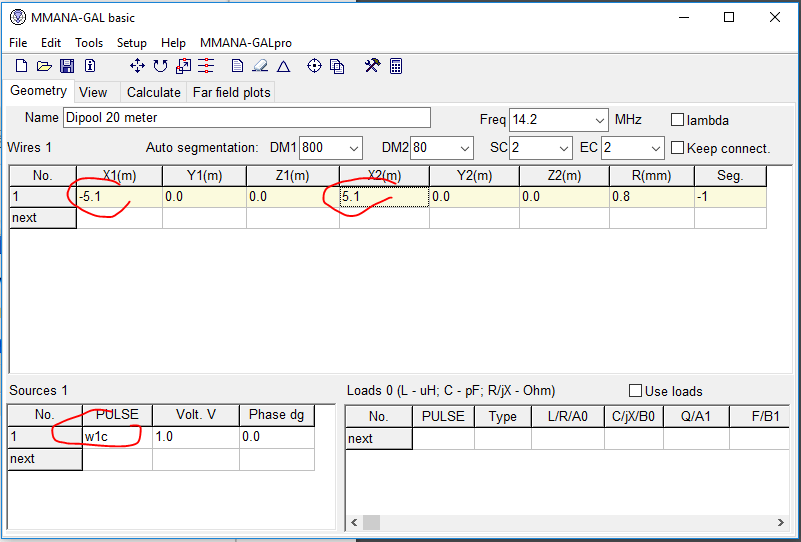
Task: Save the antenna file with floppy icon
Action: [x=67, y=66]
